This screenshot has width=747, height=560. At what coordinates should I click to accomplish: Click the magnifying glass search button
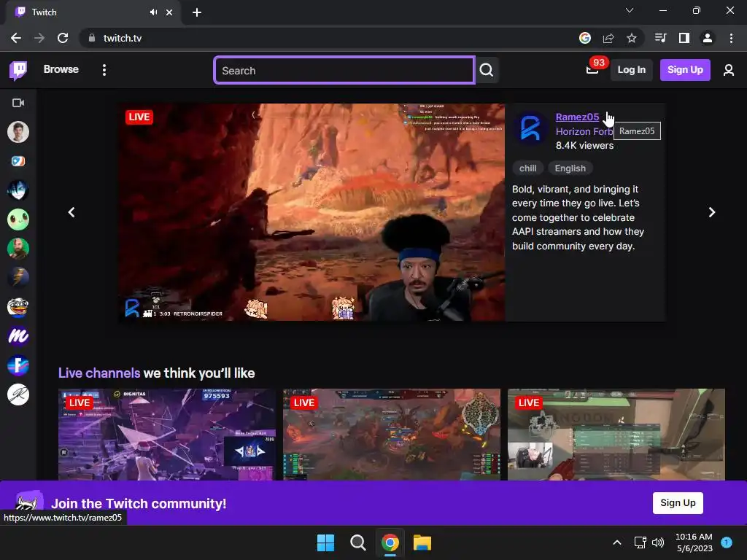tap(487, 71)
